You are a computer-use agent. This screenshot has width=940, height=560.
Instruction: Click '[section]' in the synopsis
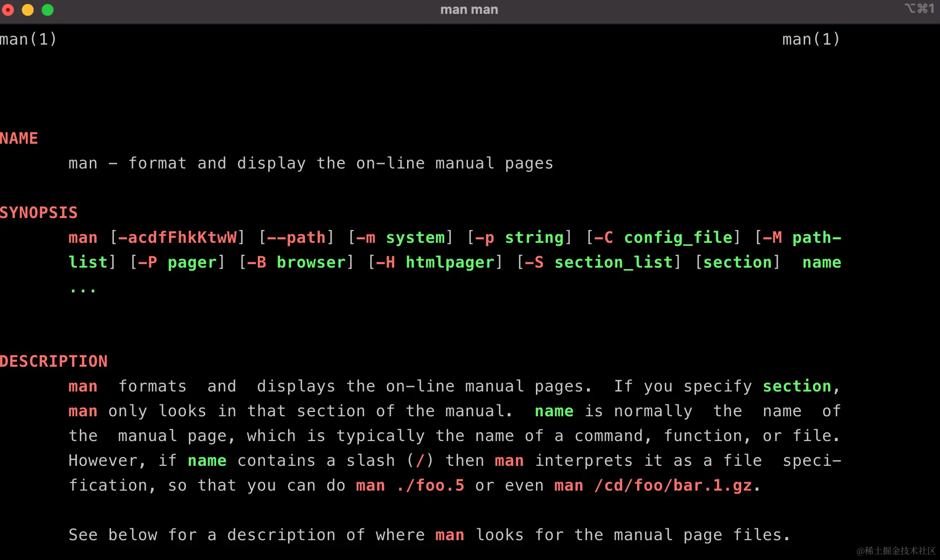tap(738, 263)
